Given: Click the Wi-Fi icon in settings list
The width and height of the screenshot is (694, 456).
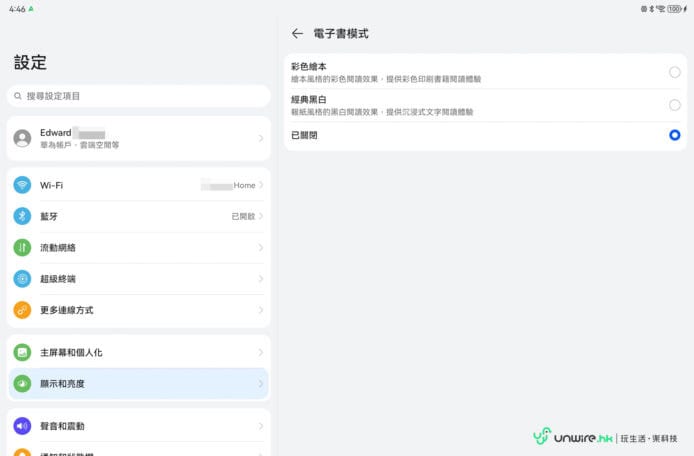Looking at the screenshot, I should click(22, 185).
